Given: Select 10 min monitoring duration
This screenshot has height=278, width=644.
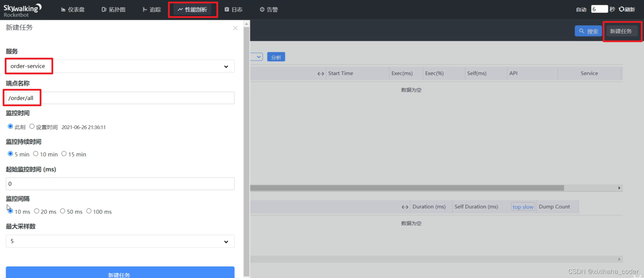Looking at the screenshot, I should (x=36, y=154).
